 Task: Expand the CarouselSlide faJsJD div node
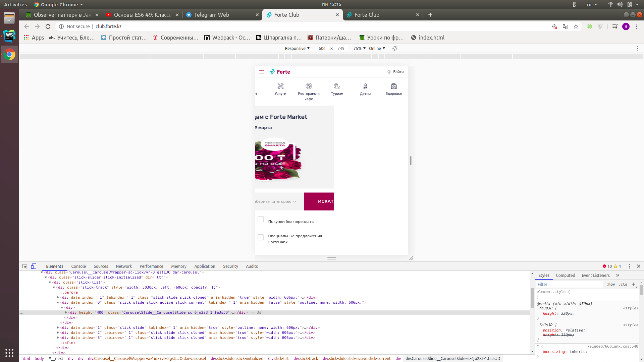(x=66, y=312)
